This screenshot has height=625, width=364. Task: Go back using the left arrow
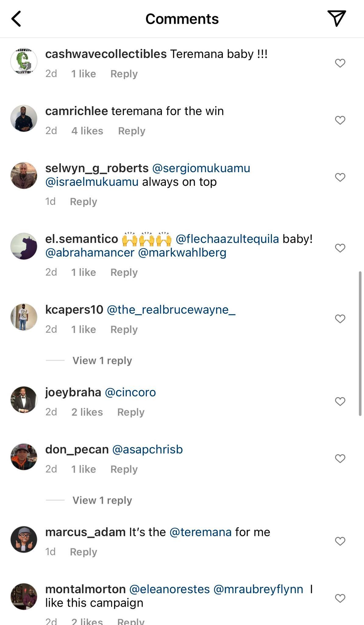[x=16, y=19]
